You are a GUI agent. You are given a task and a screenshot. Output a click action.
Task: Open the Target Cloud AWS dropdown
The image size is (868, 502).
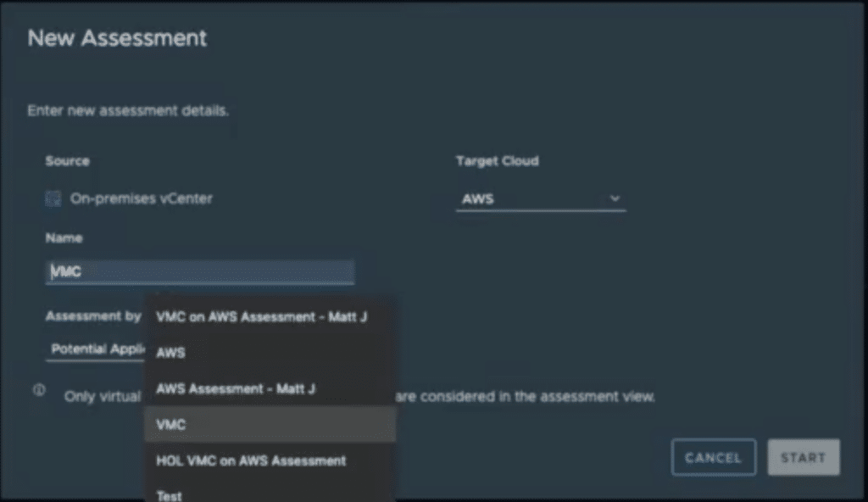pos(541,199)
